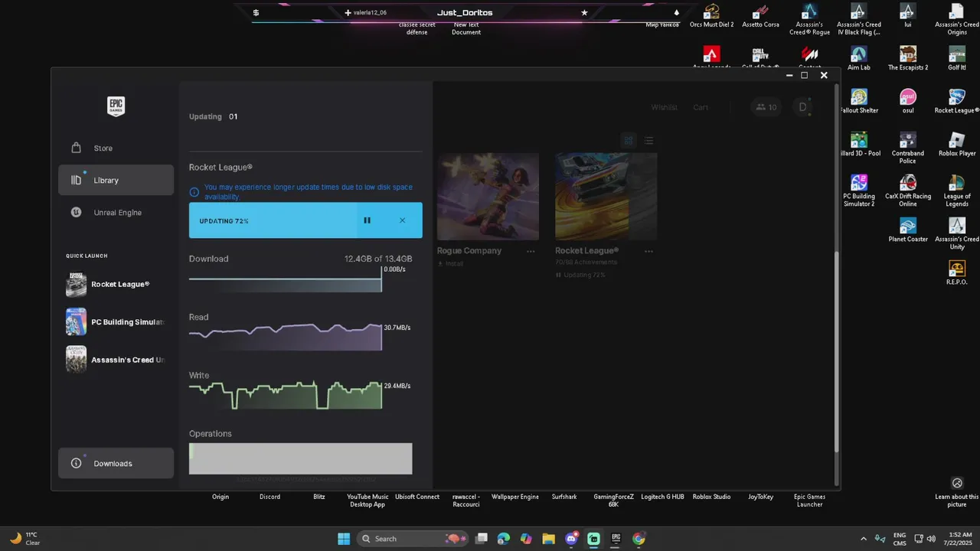Open League of Legends desktop icon
The image size is (980, 551).
click(956, 191)
